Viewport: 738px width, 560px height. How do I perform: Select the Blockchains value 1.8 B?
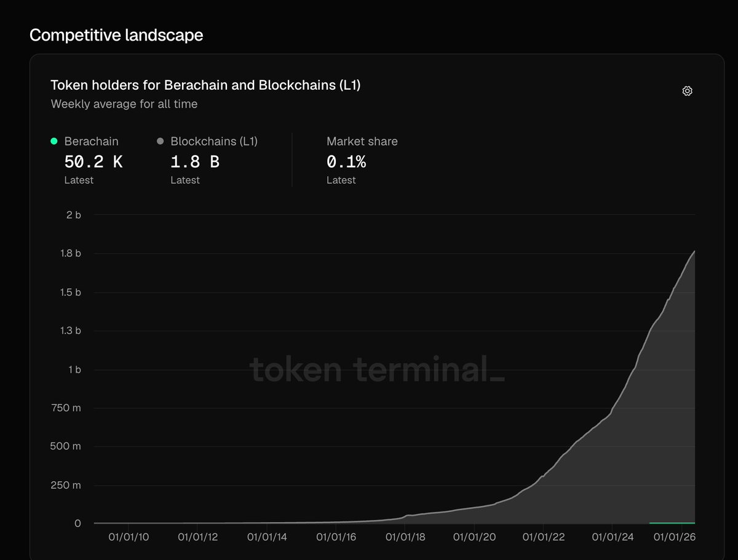195,162
